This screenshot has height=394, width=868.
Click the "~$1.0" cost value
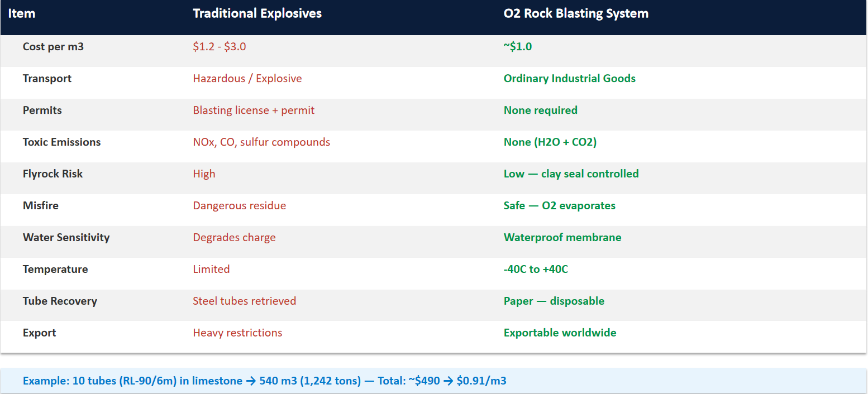(x=518, y=47)
